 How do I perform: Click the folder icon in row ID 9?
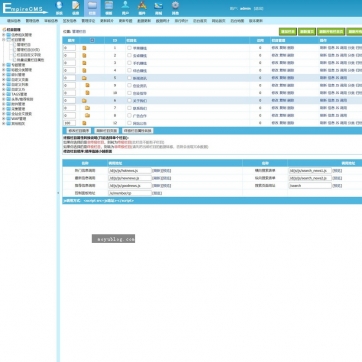pyautogui.click(x=87, y=85)
